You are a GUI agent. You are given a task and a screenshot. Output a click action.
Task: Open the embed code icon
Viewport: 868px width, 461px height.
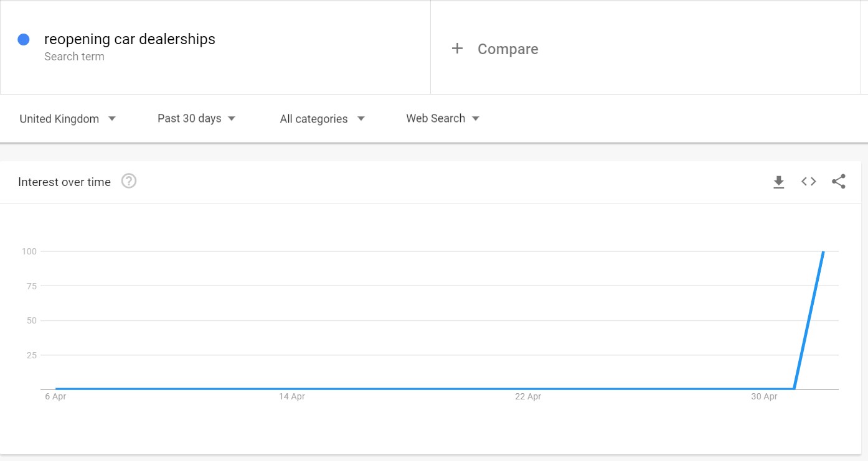[808, 181]
